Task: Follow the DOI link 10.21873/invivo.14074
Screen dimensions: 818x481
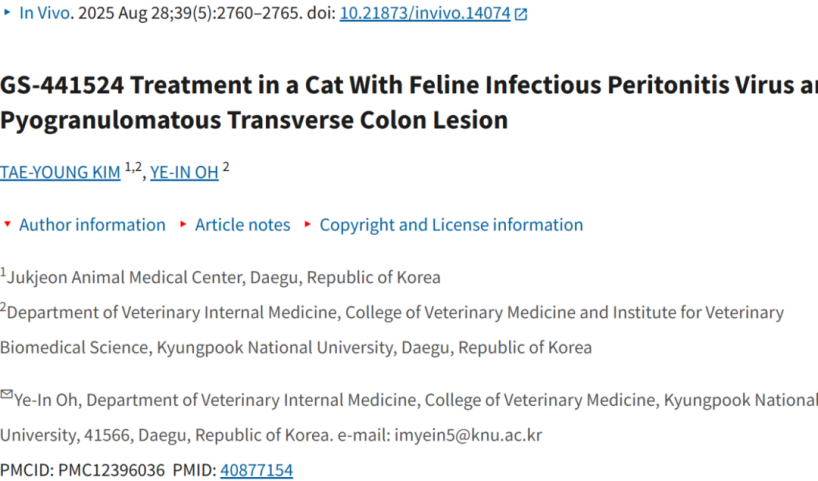Action: [x=425, y=14]
